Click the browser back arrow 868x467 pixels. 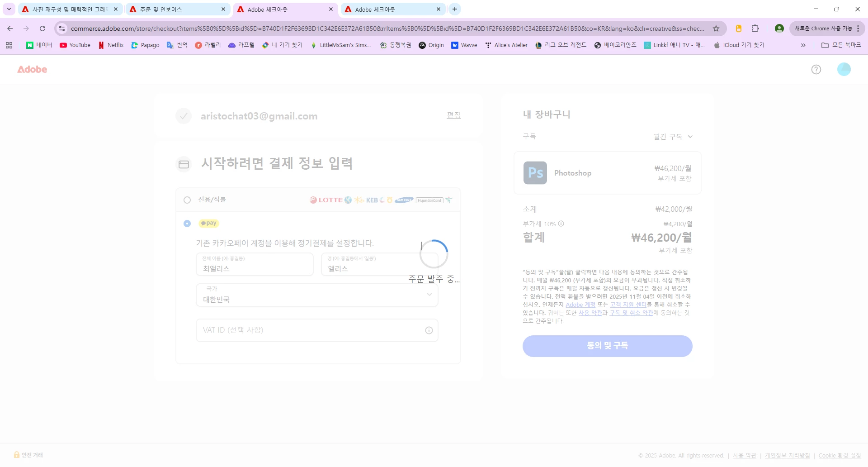pos(10,29)
